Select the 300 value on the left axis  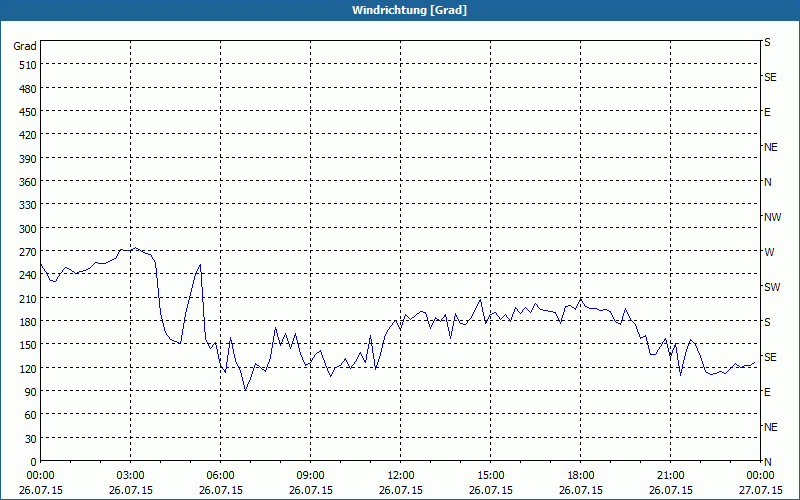[28, 229]
